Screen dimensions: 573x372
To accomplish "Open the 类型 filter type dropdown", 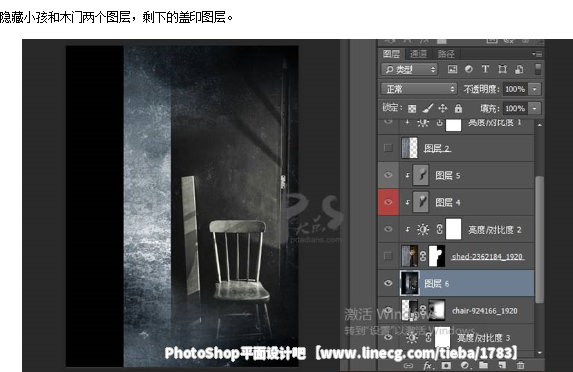I will click(409, 69).
